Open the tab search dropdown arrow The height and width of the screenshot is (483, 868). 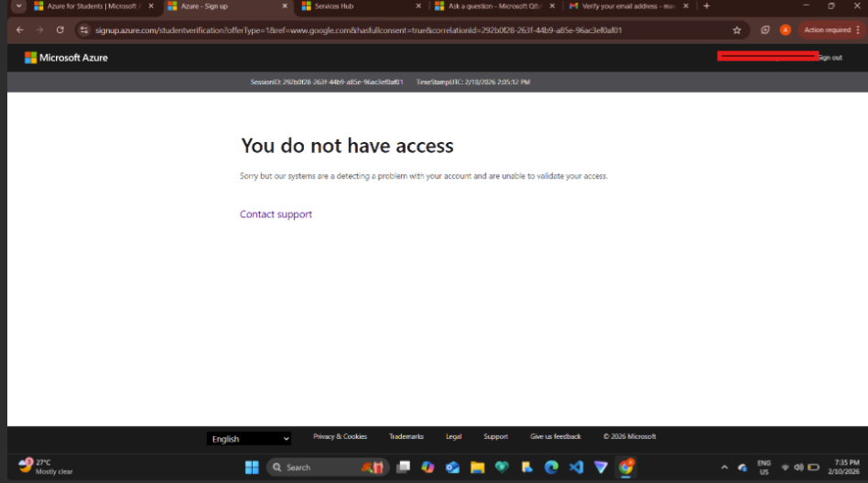19,6
